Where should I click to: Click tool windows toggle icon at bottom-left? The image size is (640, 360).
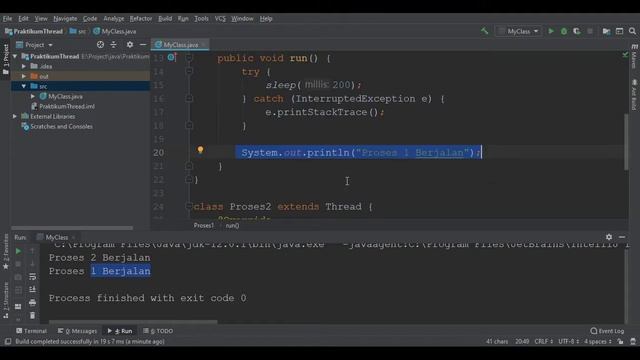[8, 342]
